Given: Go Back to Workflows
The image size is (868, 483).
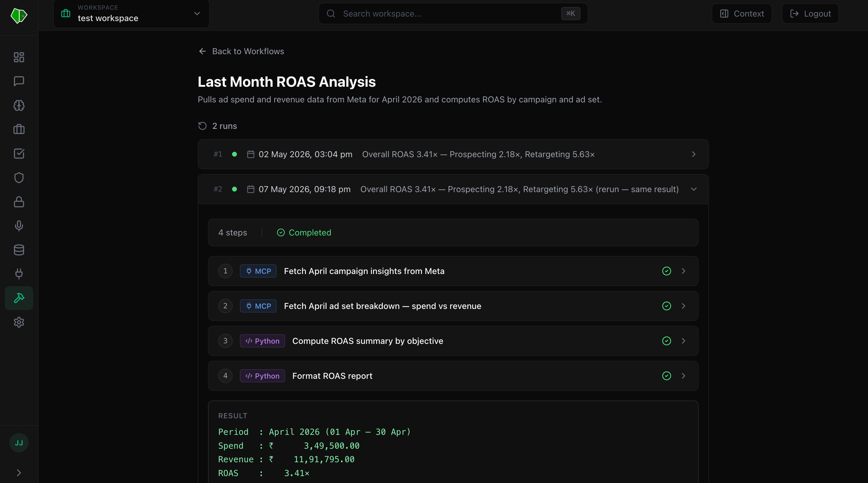Looking at the screenshot, I should pos(241,51).
